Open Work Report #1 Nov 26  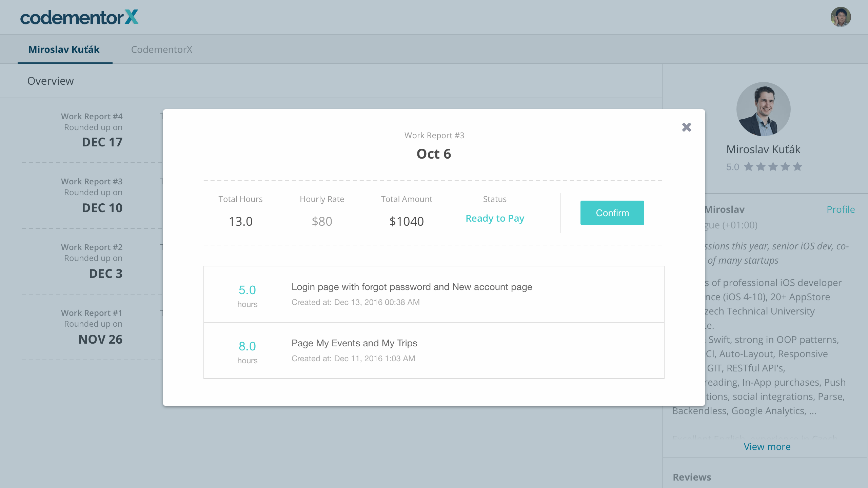(x=92, y=327)
